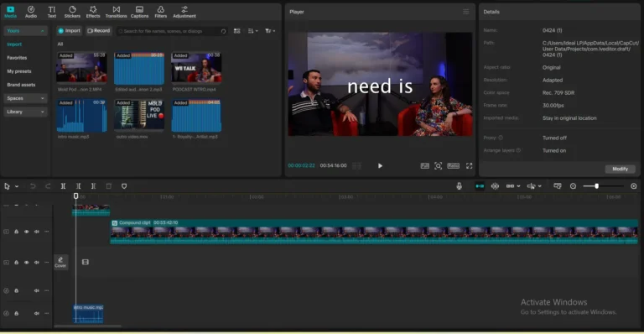This screenshot has height=334, width=644.
Task: Switch to the Text tab
Action: (x=52, y=12)
